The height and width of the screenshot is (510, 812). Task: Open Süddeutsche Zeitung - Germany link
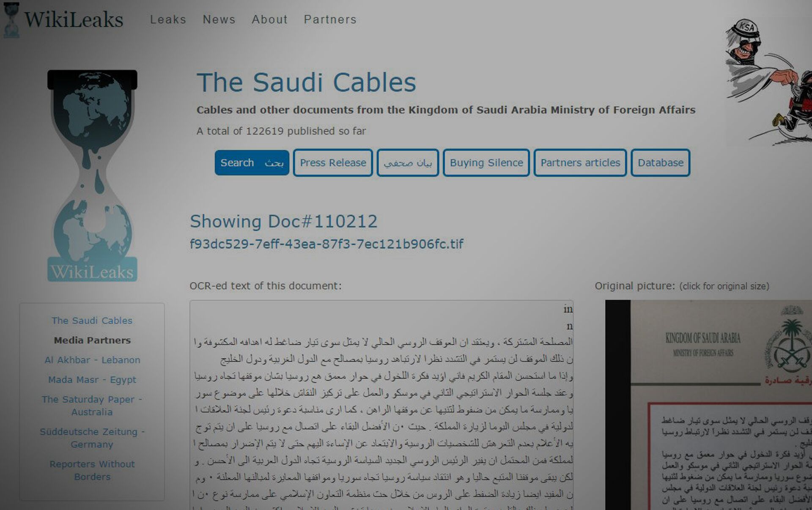point(92,438)
